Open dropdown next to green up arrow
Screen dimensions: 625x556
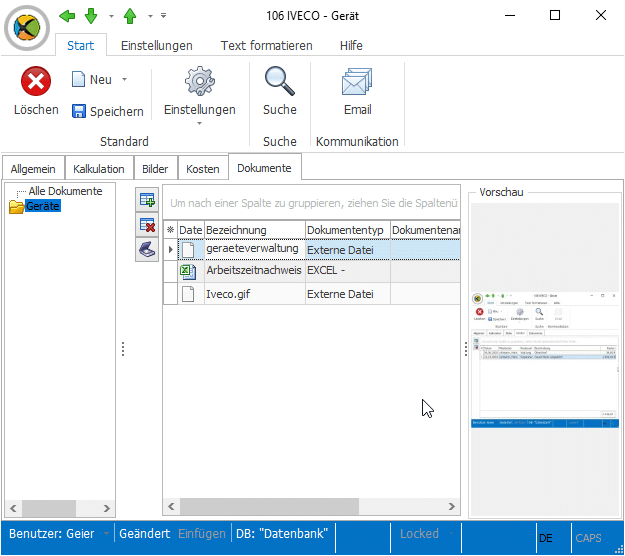click(150, 16)
